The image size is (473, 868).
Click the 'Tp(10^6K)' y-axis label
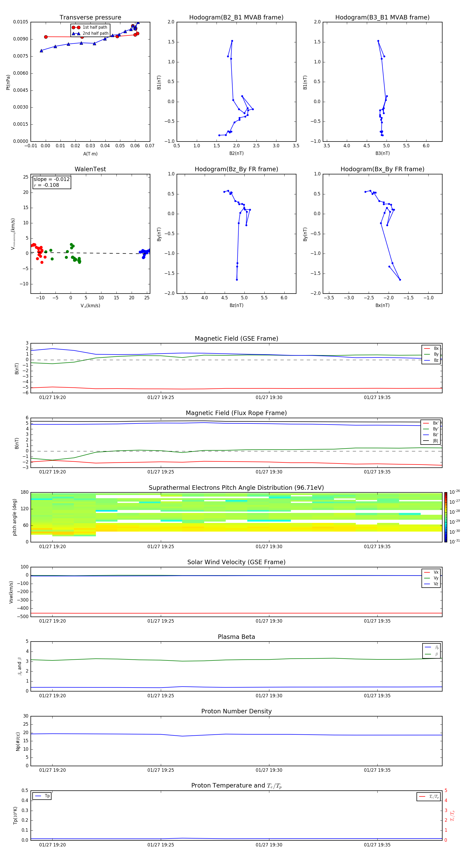pyautogui.click(x=15, y=815)
